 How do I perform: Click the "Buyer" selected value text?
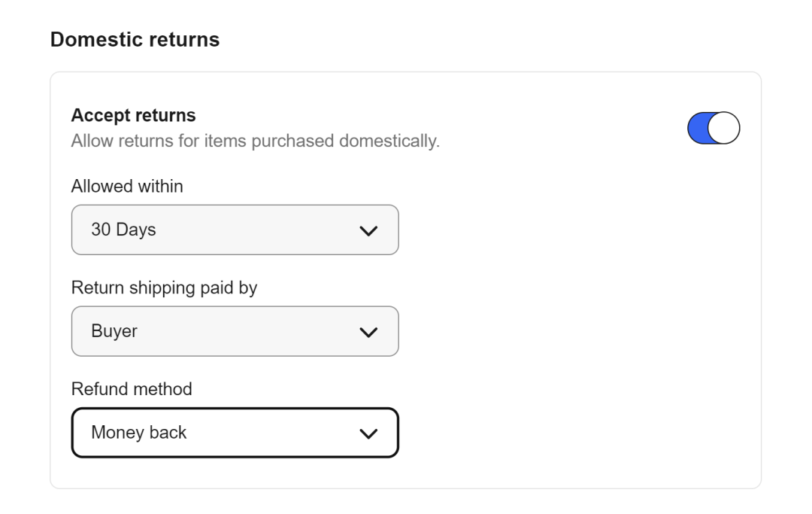click(x=114, y=331)
